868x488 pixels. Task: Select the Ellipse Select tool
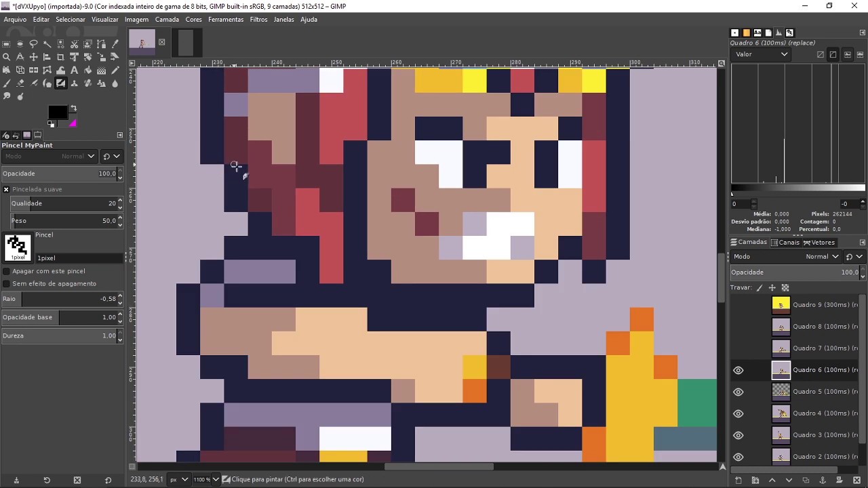point(20,44)
